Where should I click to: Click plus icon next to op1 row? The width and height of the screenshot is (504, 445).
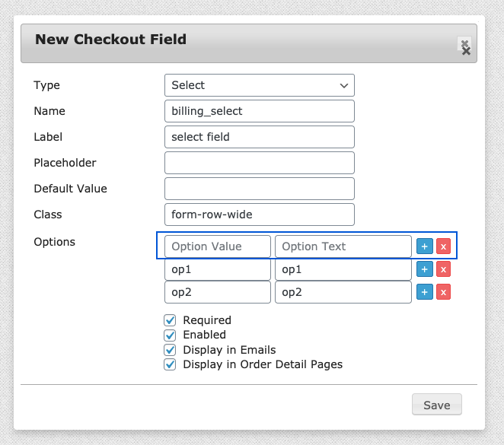(425, 269)
